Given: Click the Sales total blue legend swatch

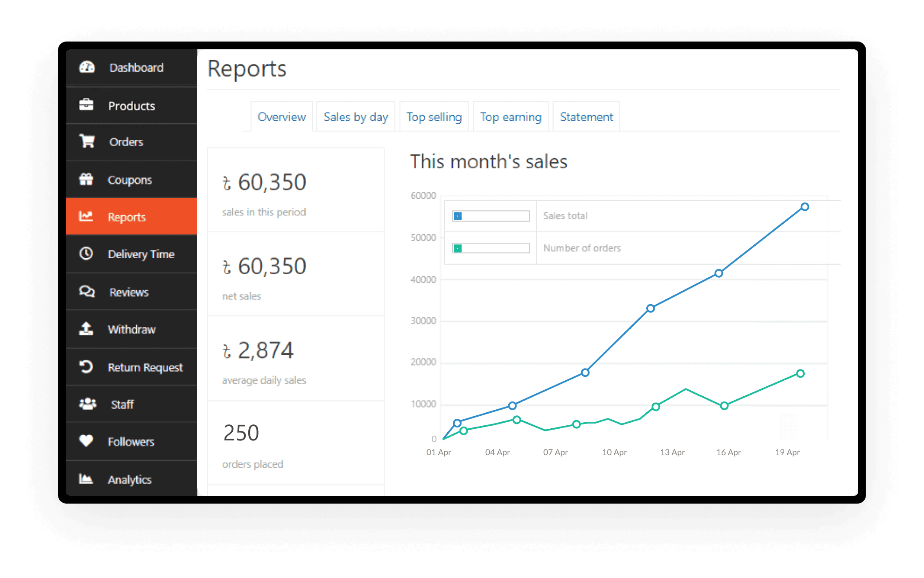Looking at the screenshot, I should point(458,216).
